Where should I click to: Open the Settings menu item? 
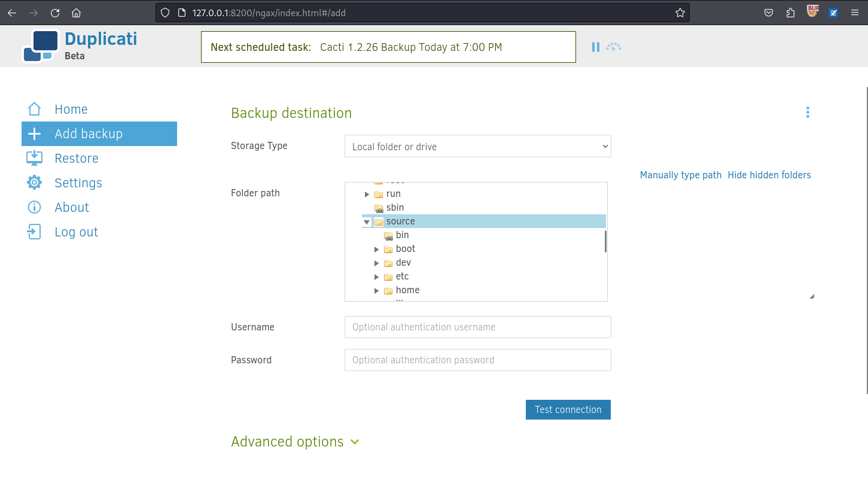point(78,183)
